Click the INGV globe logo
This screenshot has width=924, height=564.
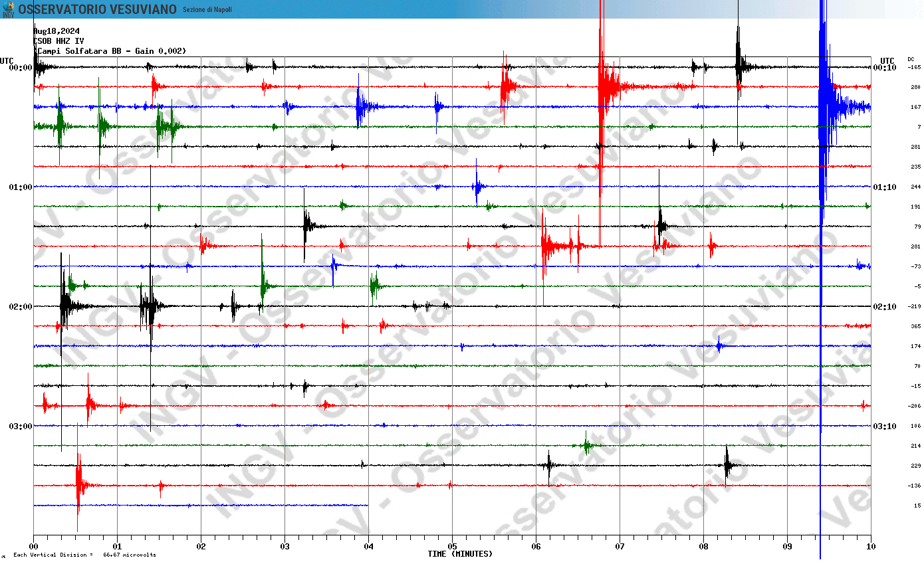coord(8,9)
